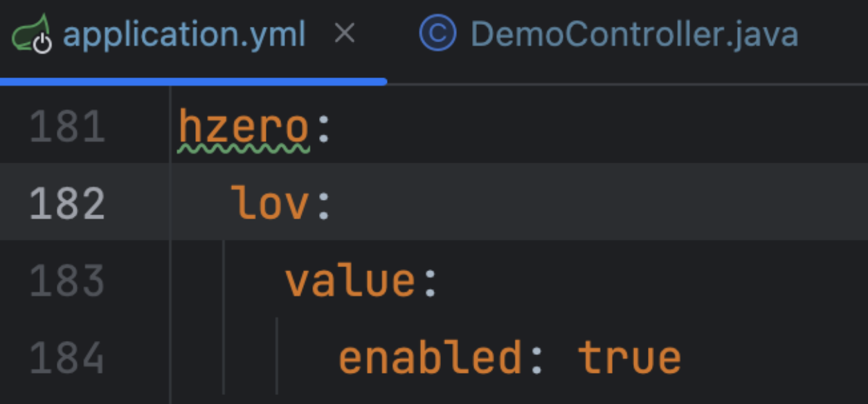Click the Spring config icon on application.yml tab
Image resolution: width=868 pixels, height=404 pixels.
(32, 35)
